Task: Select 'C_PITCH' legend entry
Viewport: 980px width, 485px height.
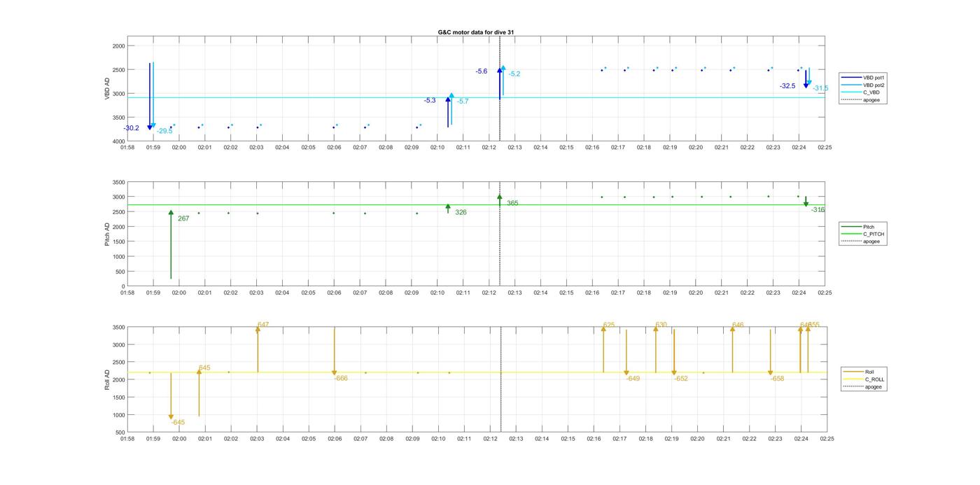Action: click(x=863, y=234)
